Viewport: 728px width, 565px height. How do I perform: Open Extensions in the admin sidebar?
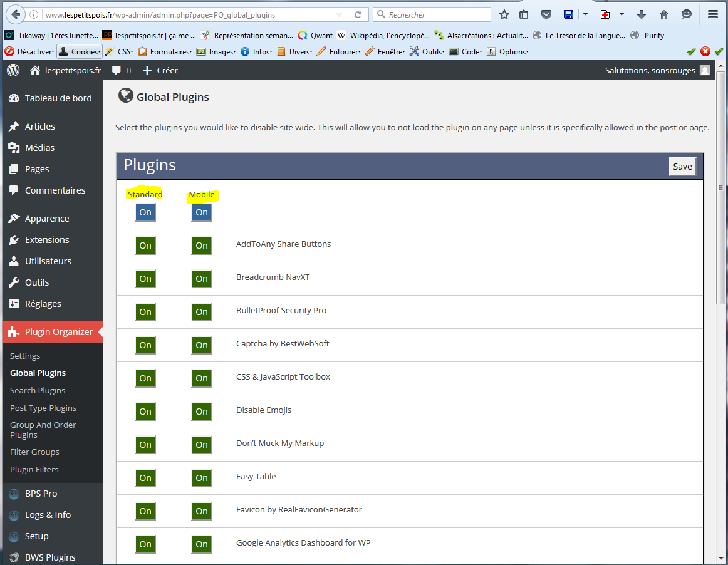(47, 240)
